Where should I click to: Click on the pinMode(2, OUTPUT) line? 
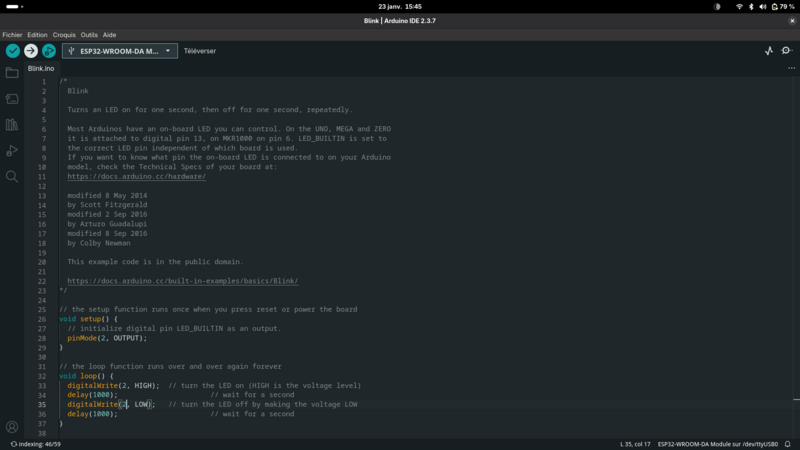coord(107,338)
